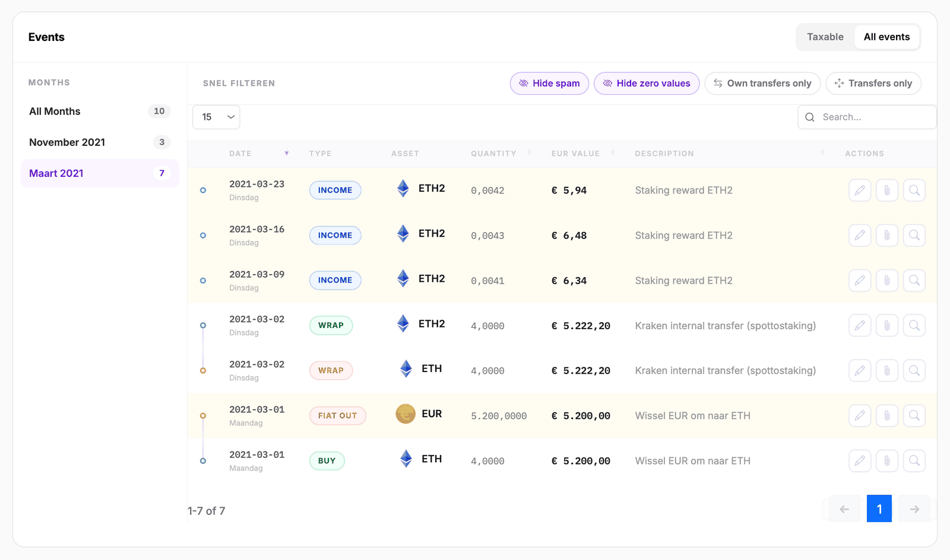Click orange WRAP badge on ETH row
The image size is (950, 560).
pos(331,371)
